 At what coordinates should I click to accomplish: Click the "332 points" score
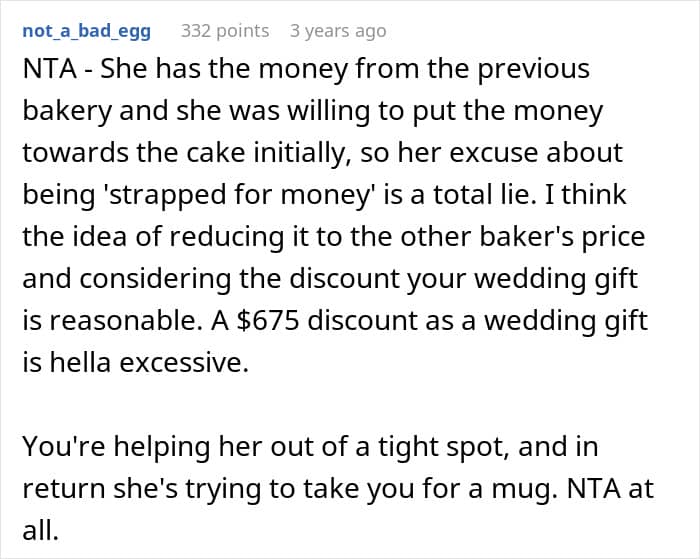pos(224,30)
